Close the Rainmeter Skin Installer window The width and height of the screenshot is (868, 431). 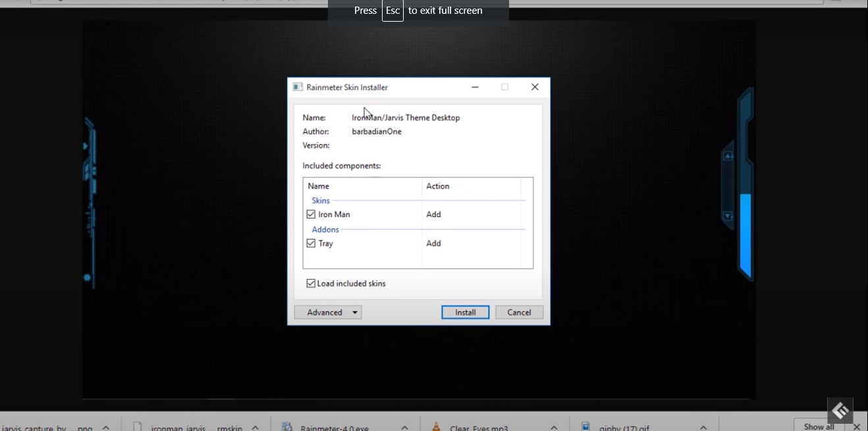[x=535, y=87]
